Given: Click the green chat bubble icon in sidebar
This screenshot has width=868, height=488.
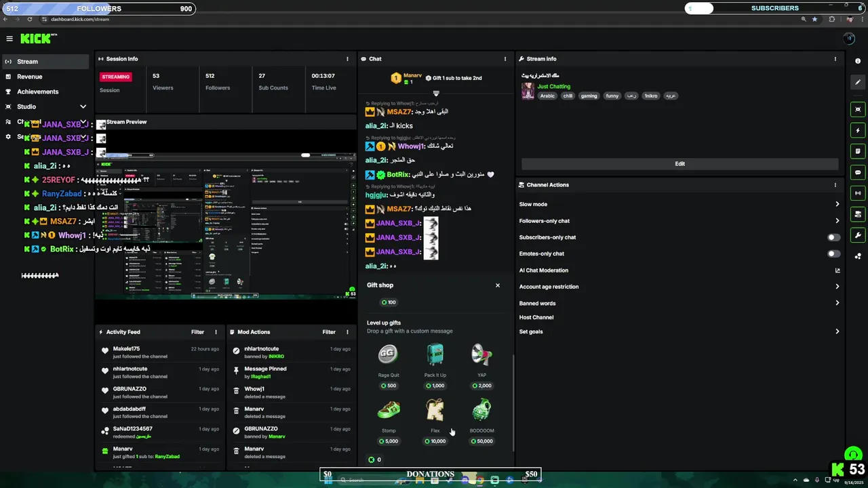Looking at the screenshot, I should tap(858, 172).
